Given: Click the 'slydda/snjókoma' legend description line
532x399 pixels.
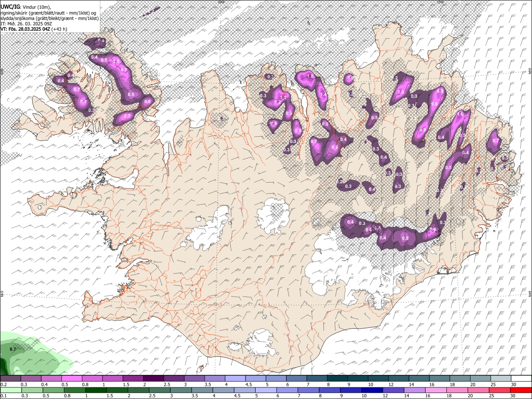Looking at the screenshot, I should click(x=49, y=18).
